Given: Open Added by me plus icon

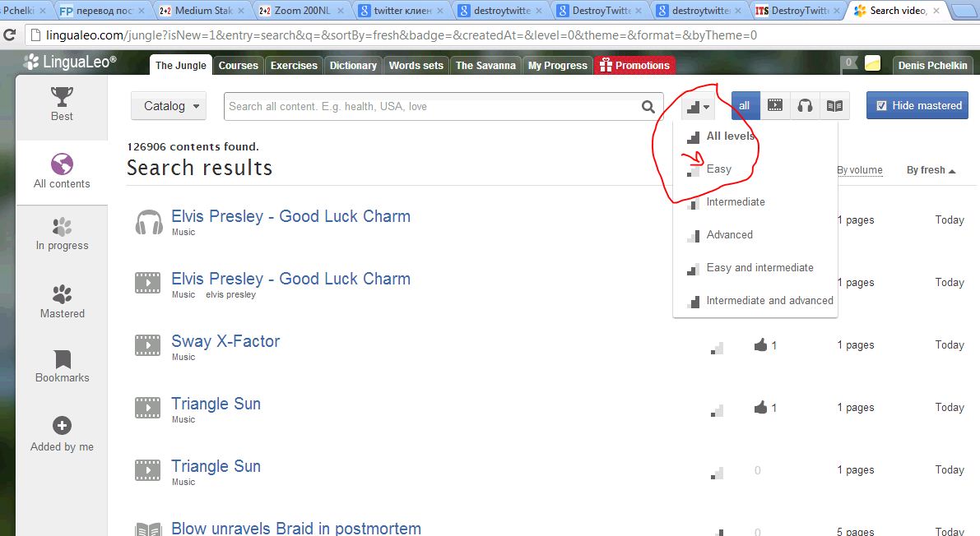Looking at the screenshot, I should click(62, 425).
